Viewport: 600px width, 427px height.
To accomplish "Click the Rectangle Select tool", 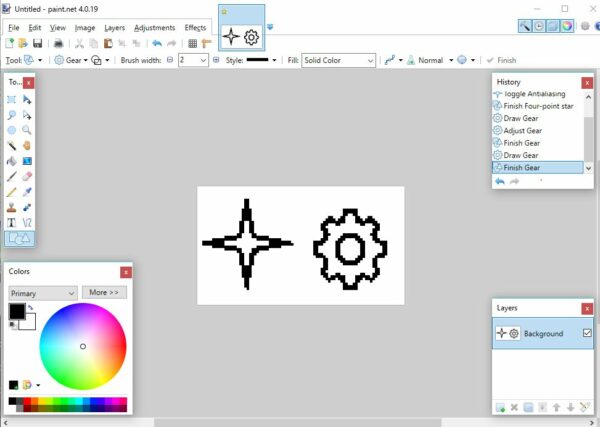I will click(12, 100).
